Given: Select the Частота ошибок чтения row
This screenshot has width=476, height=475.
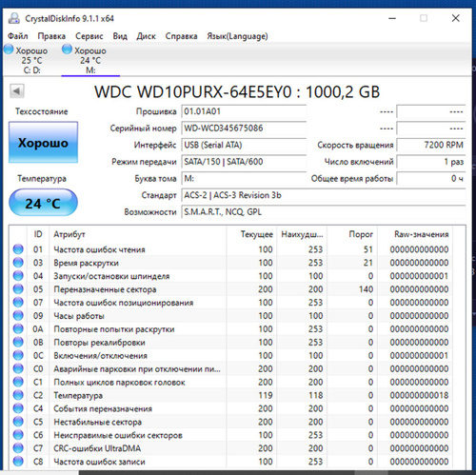Looking at the screenshot, I should [231, 249].
